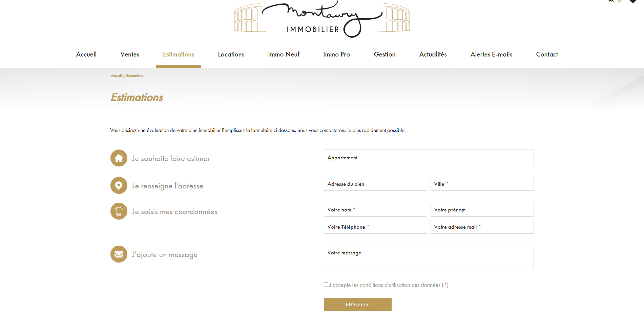Click the Accueil breadcrumb link

[x=116, y=76]
